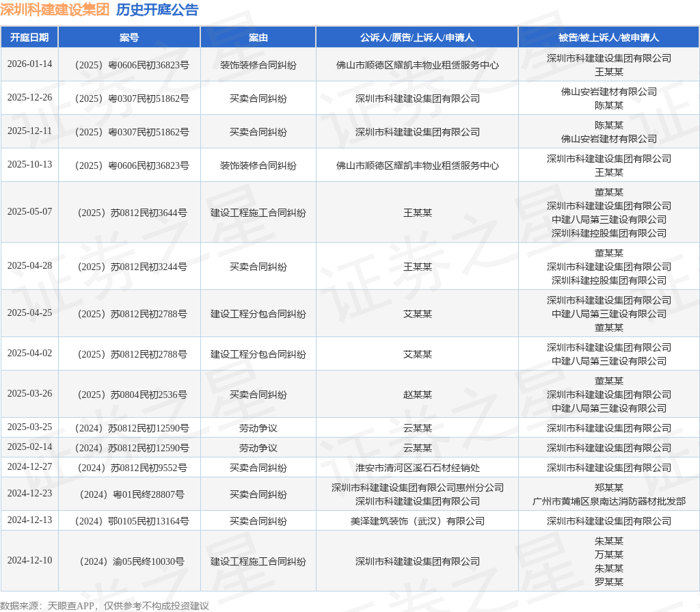Click 建设工程施工合同纠纷 in the 2025-05-07 row
Screen dimensions: 700x612
258,213
